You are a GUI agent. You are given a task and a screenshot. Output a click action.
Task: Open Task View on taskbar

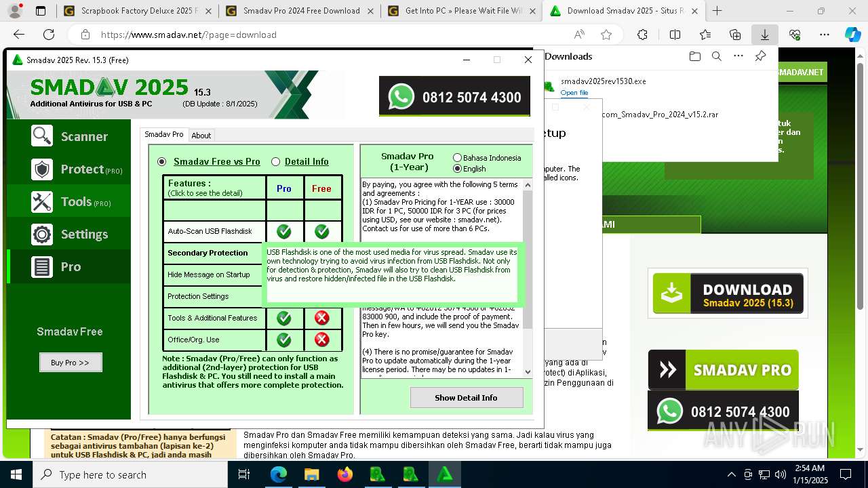pyautogui.click(x=244, y=474)
